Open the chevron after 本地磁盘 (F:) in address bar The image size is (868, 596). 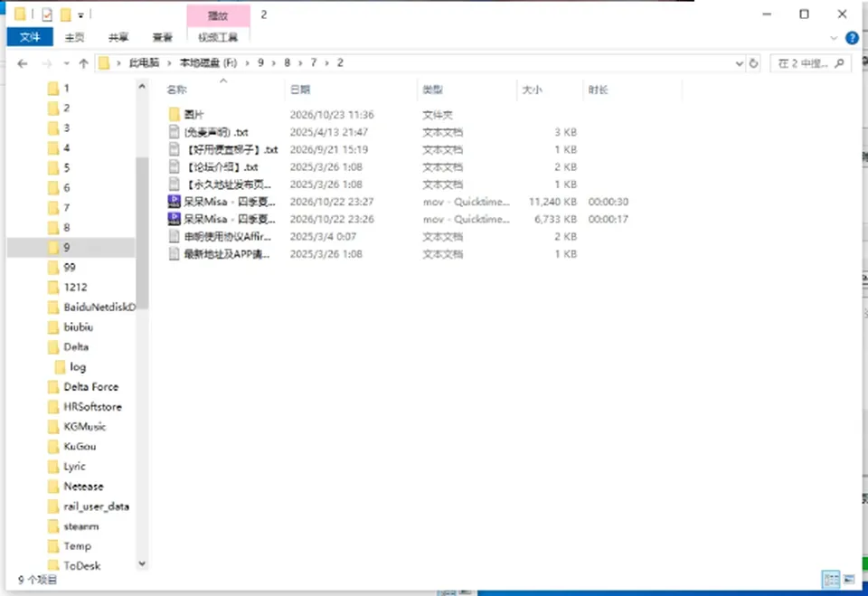pyautogui.click(x=247, y=63)
